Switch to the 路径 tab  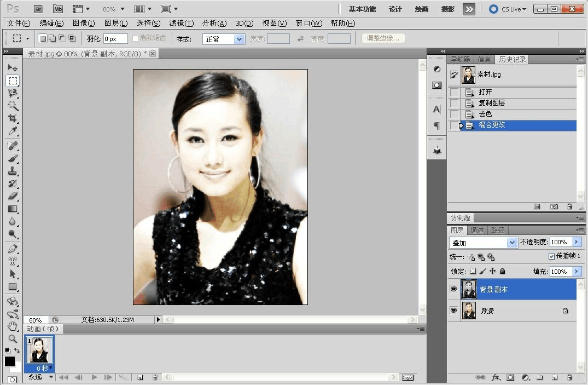498,230
